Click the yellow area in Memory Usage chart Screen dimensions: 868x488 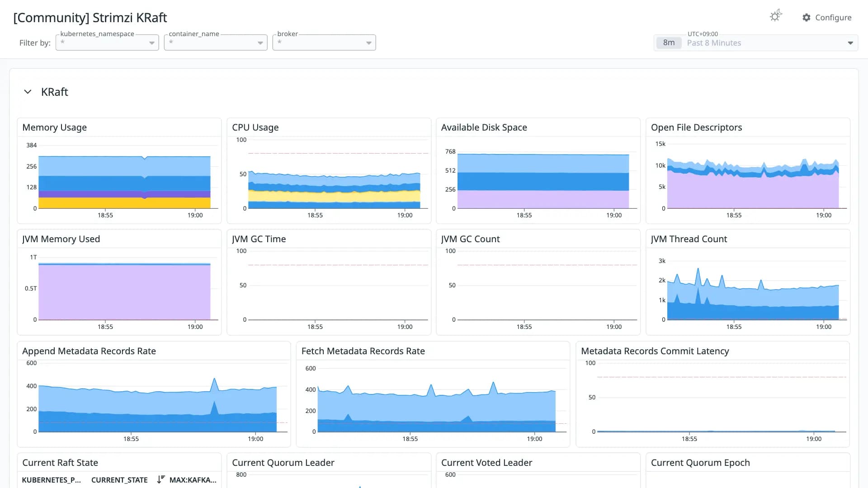pos(124,203)
